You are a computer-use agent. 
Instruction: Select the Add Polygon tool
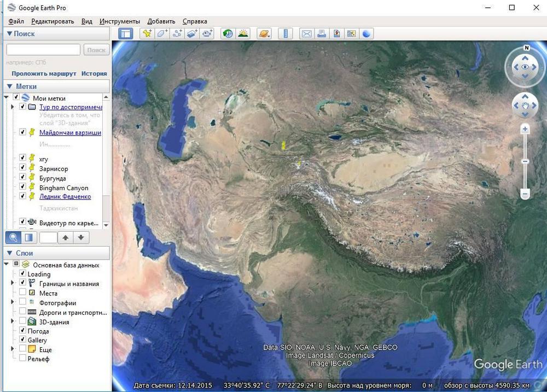click(162, 33)
